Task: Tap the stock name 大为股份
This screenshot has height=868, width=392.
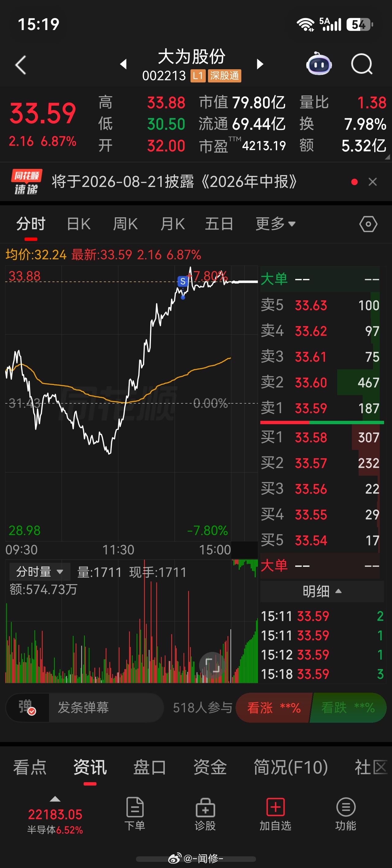Action: coord(191,56)
